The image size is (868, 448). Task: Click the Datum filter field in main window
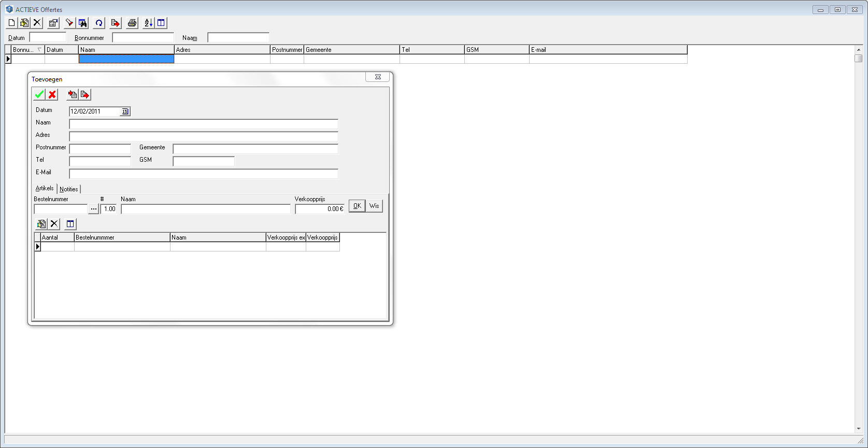48,37
